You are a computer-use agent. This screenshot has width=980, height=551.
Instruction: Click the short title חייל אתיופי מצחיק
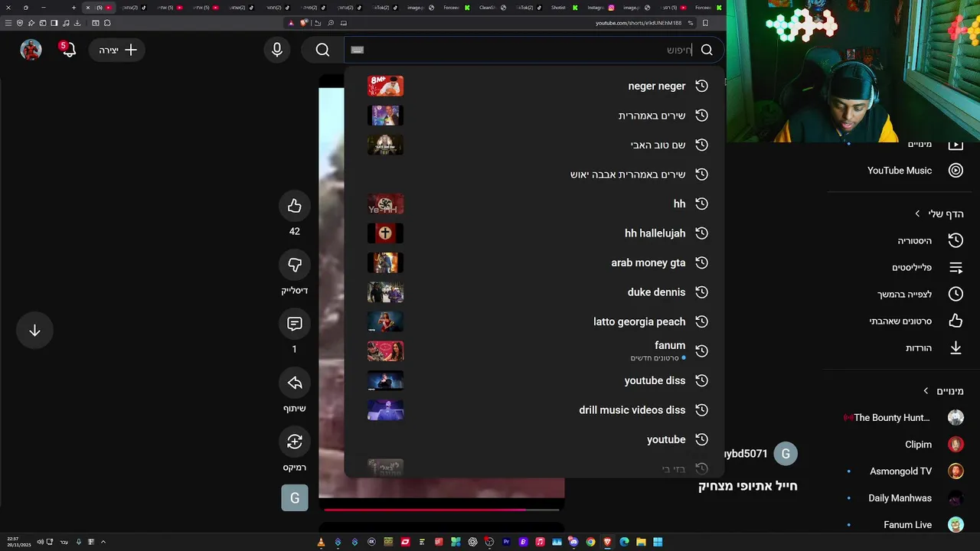748,486
